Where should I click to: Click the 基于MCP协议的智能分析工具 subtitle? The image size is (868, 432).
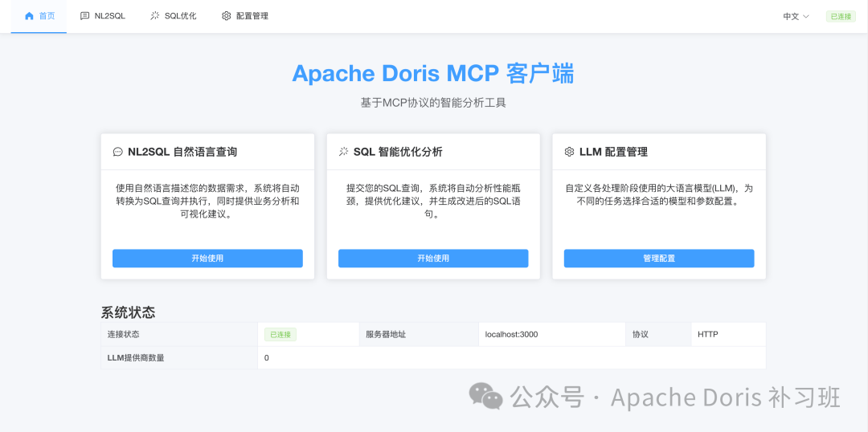tap(433, 103)
